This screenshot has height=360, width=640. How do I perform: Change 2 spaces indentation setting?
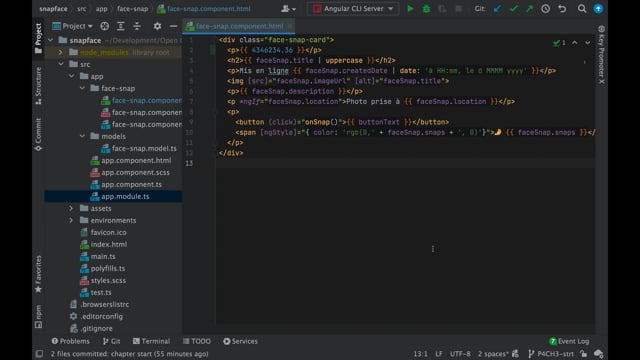(493, 354)
